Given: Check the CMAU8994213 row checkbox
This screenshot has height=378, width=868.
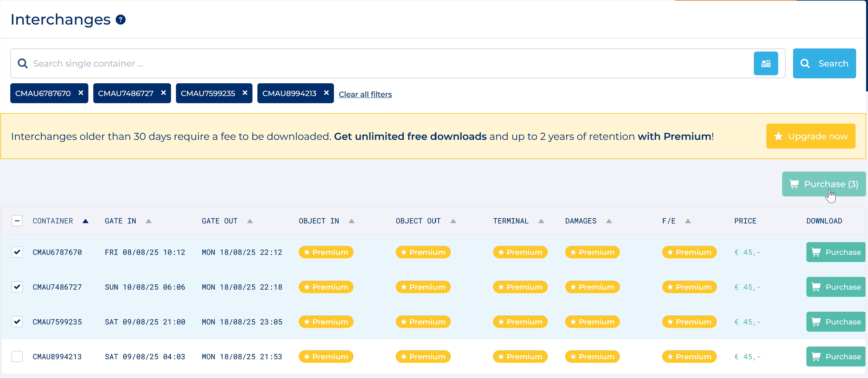Looking at the screenshot, I should [x=17, y=356].
